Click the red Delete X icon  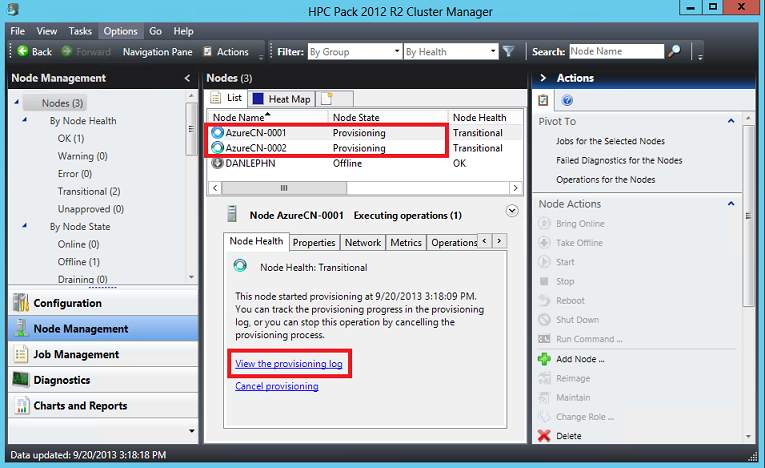point(544,436)
